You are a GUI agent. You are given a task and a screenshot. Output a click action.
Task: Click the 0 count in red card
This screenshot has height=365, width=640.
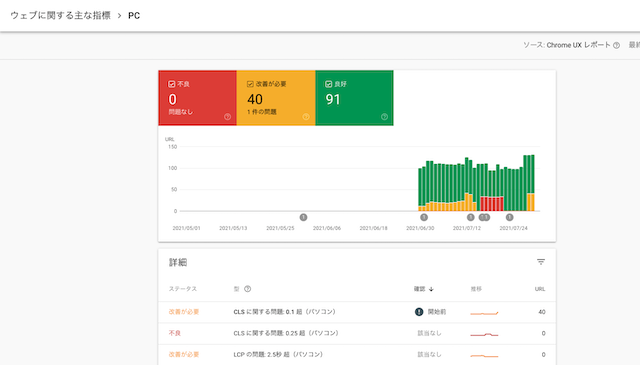pos(173,99)
